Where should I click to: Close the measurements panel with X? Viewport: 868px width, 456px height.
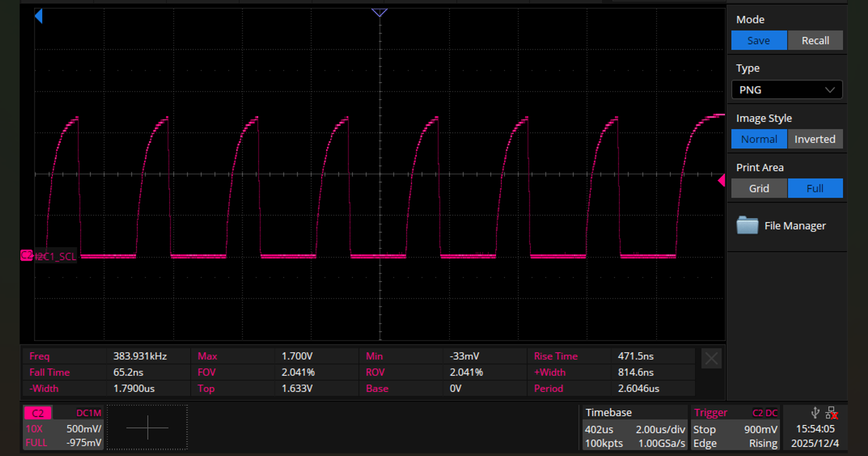[x=711, y=359]
